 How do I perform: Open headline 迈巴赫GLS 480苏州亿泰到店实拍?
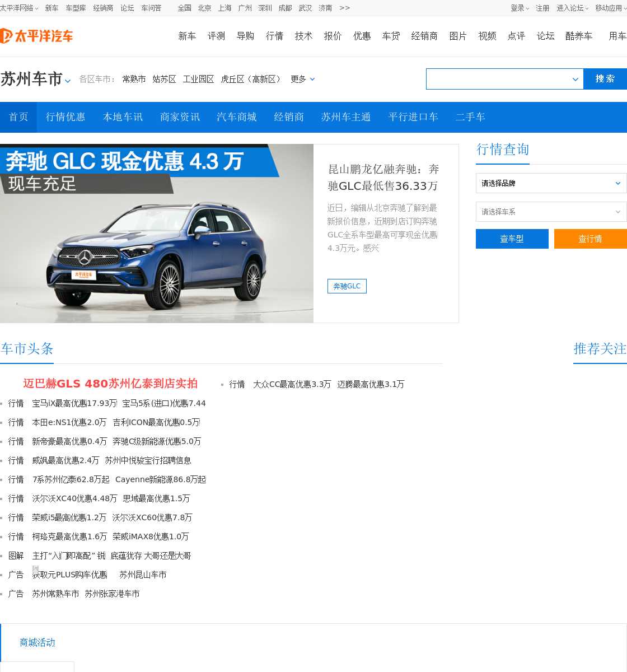[x=110, y=384]
